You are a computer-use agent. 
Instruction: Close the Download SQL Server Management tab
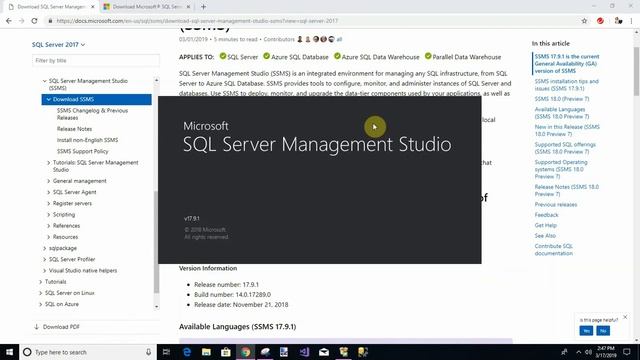[x=93, y=7]
